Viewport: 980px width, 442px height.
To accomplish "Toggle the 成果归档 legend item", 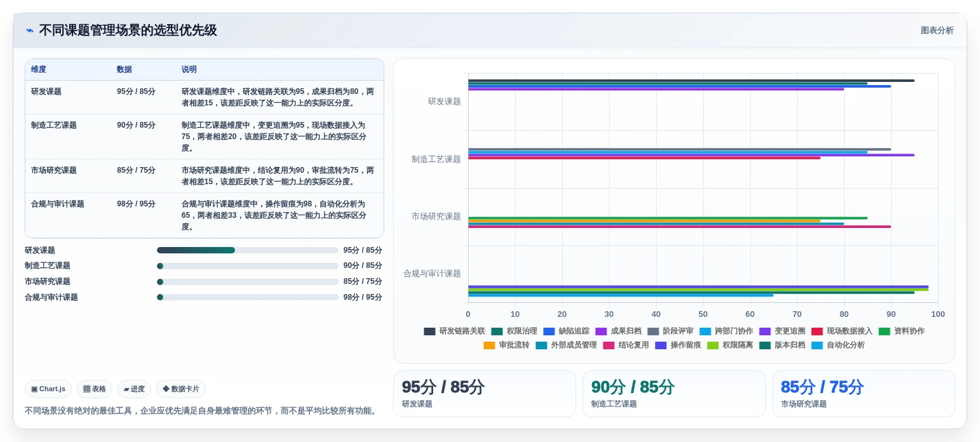I will tap(619, 331).
